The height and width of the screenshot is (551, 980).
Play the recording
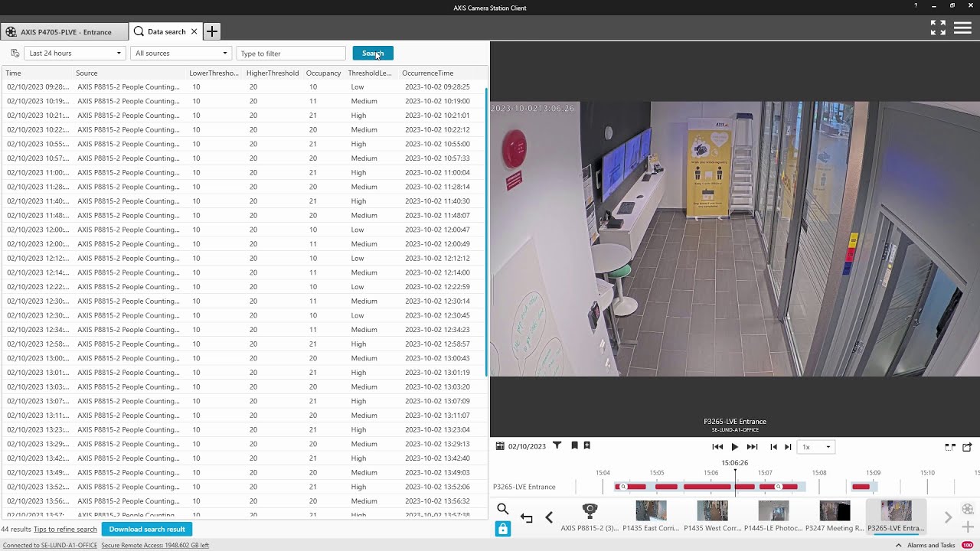coord(735,447)
